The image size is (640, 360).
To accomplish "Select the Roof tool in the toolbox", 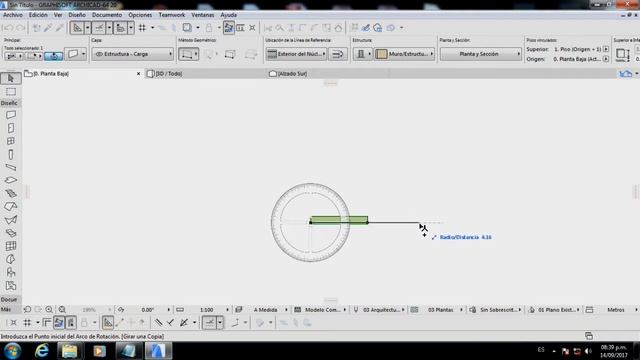I will pyautogui.click(x=11, y=207).
